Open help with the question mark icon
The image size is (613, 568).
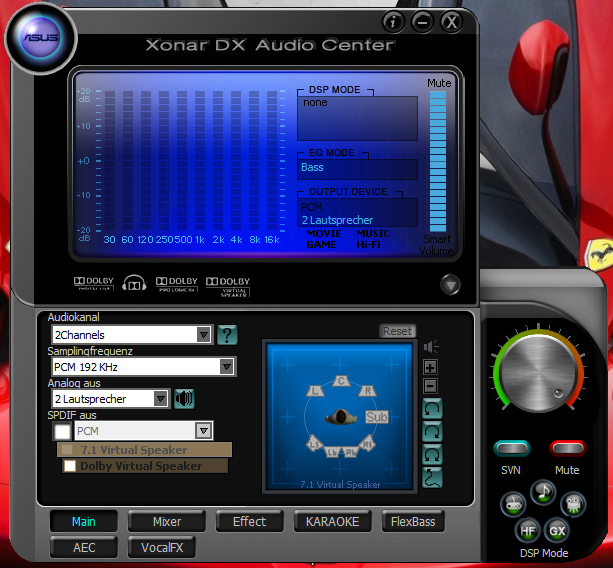tap(227, 335)
